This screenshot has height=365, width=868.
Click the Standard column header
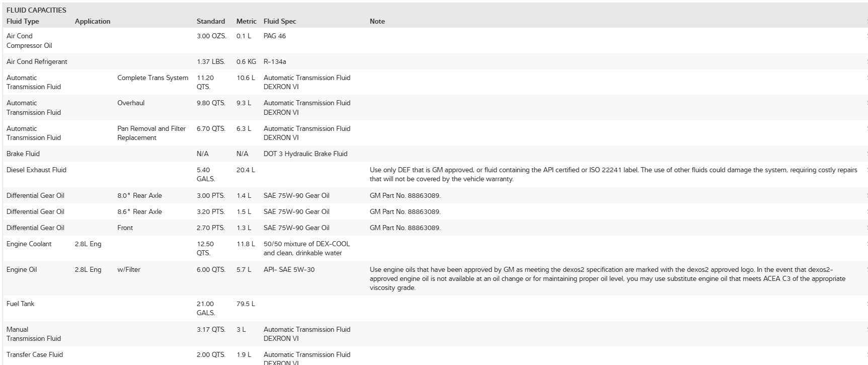[211, 21]
